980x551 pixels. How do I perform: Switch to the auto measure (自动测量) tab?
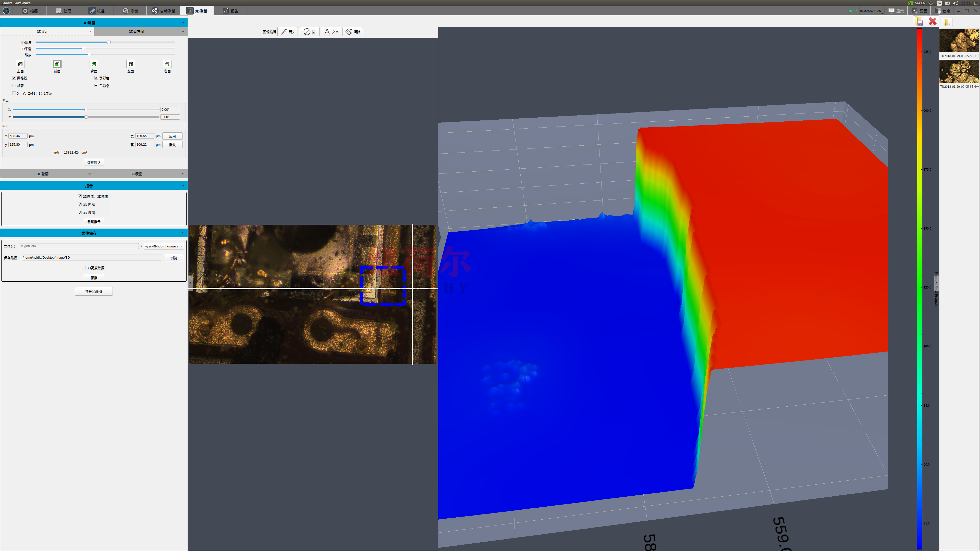click(x=164, y=11)
